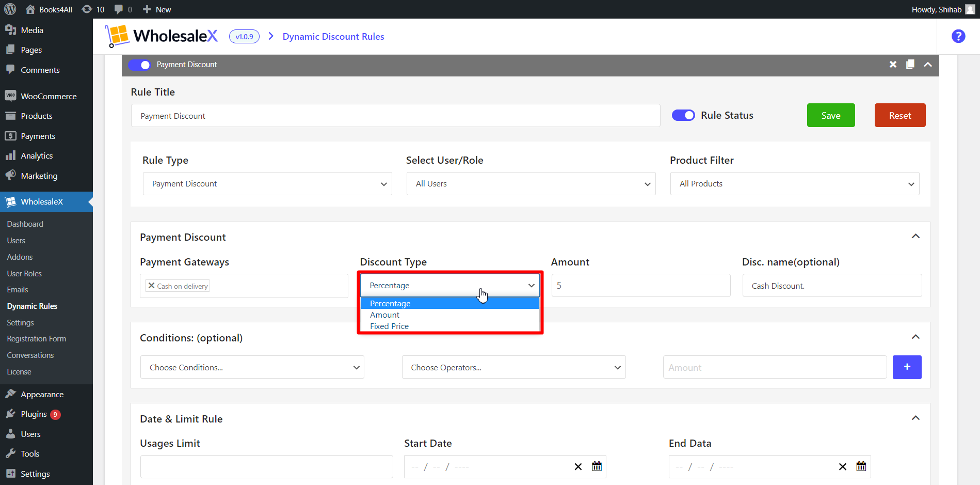
Task: Select Percentage from the dropdown list
Action: pos(450,303)
